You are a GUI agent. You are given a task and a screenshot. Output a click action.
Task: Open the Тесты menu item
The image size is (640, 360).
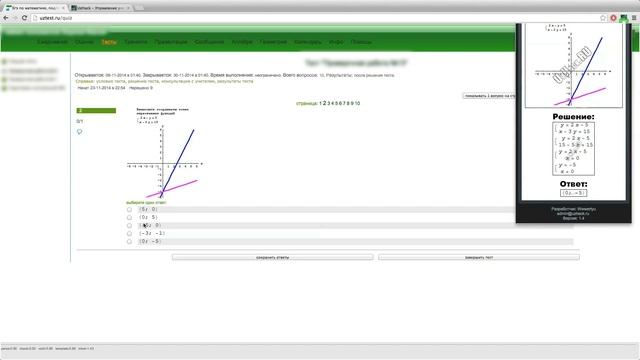(x=109, y=42)
